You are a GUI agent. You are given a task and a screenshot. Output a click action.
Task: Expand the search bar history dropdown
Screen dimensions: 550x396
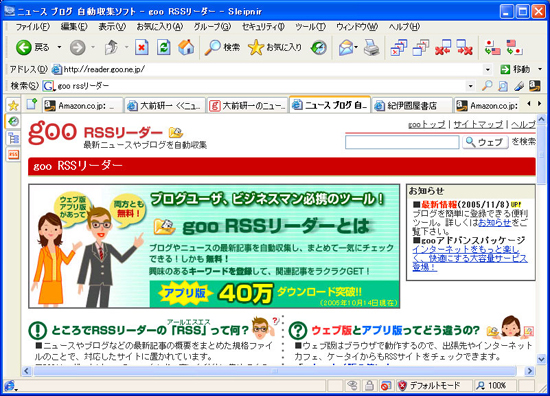pos(470,86)
